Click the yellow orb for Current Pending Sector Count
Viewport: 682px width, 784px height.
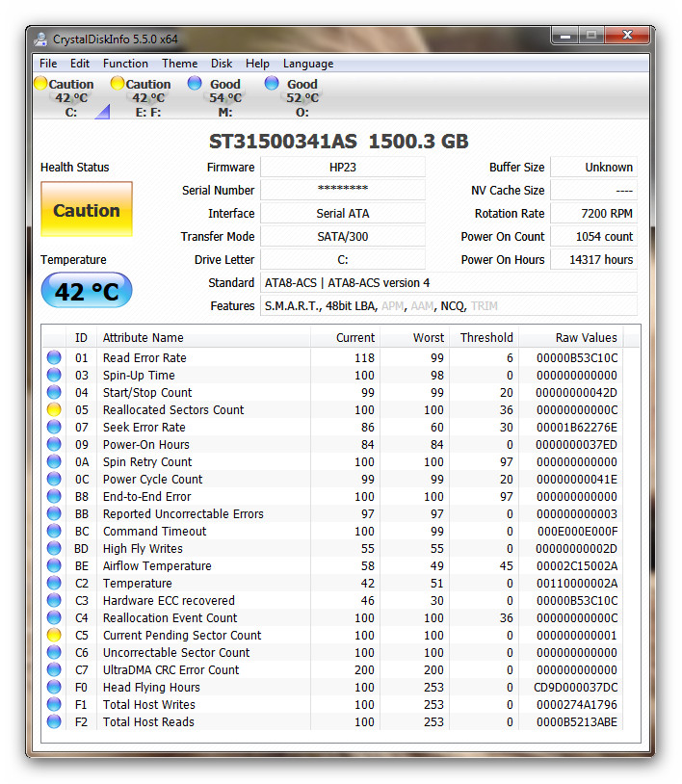54,635
